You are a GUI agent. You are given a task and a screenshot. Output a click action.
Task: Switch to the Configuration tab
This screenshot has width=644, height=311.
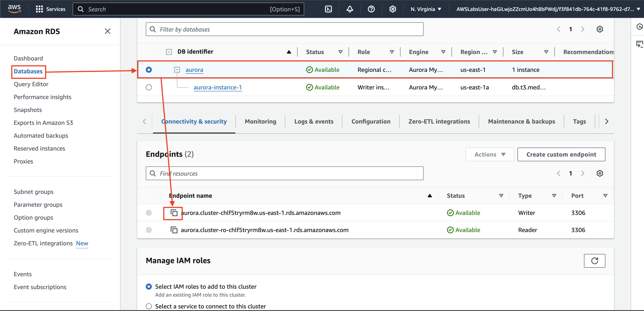tap(371, 121)
